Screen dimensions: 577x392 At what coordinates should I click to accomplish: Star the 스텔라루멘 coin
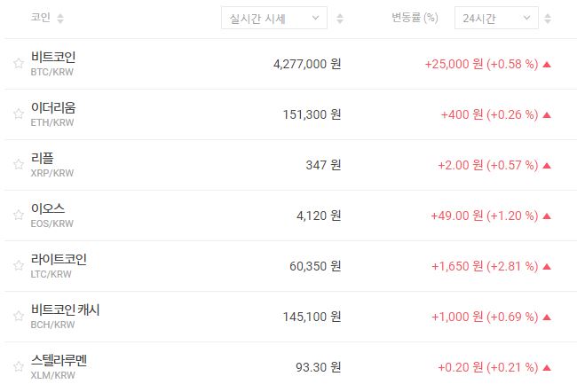click(x=18, y=366)
